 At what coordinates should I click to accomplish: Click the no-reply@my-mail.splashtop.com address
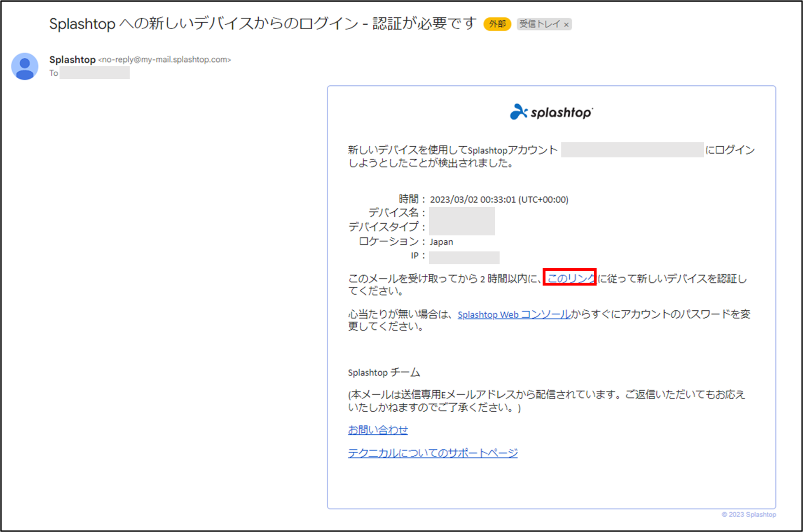(x=165, y=60)
